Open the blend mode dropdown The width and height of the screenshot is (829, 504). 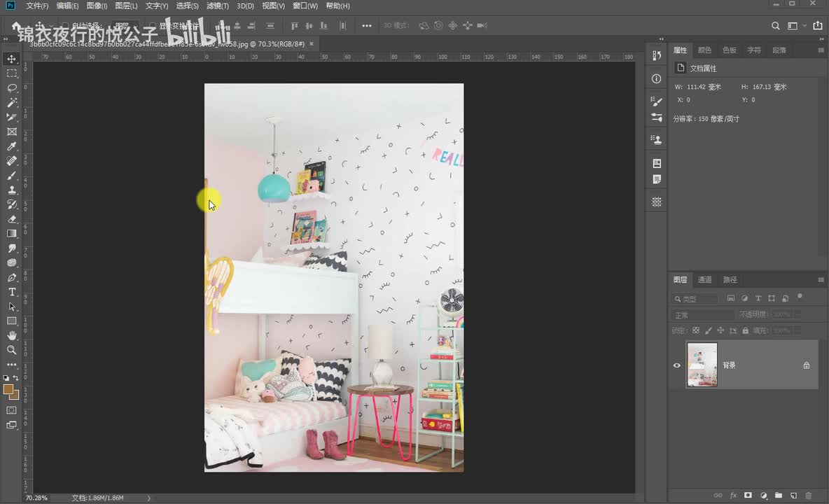(x=703, y=315)
